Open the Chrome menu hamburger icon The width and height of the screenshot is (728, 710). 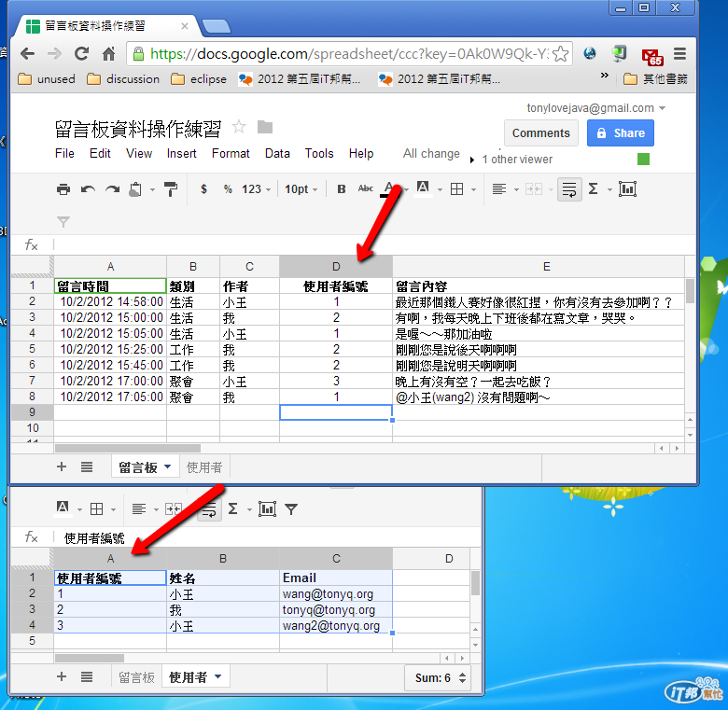[x=680, y=54]
